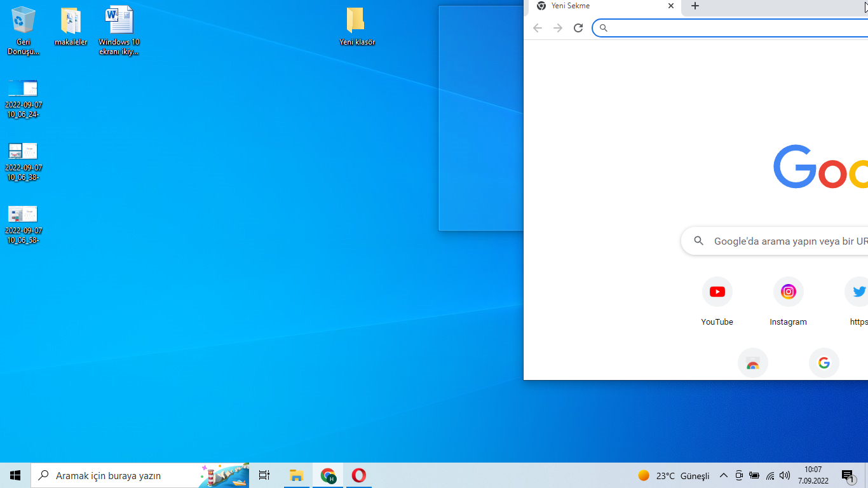Click the browser forward arrow
Screen dimensions: 868x488
click(x=558, y=28)
